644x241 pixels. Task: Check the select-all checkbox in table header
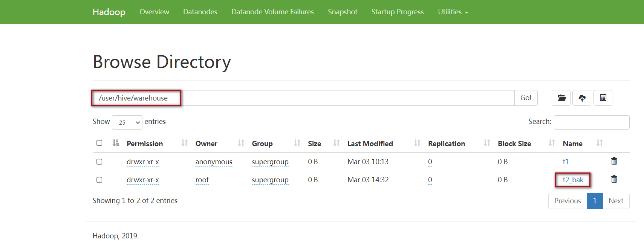click(x=99, y=143)
